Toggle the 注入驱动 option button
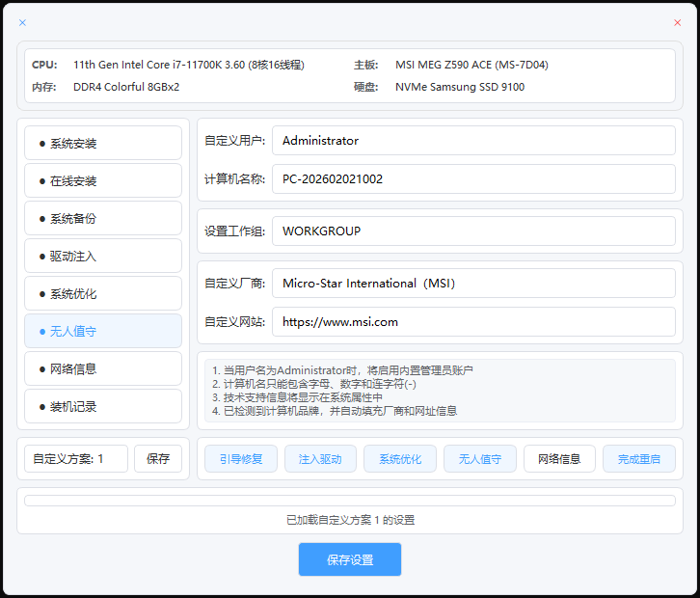The height and width of the screenshot is (598, 700). pyautogui.click(x=320, y=459)
